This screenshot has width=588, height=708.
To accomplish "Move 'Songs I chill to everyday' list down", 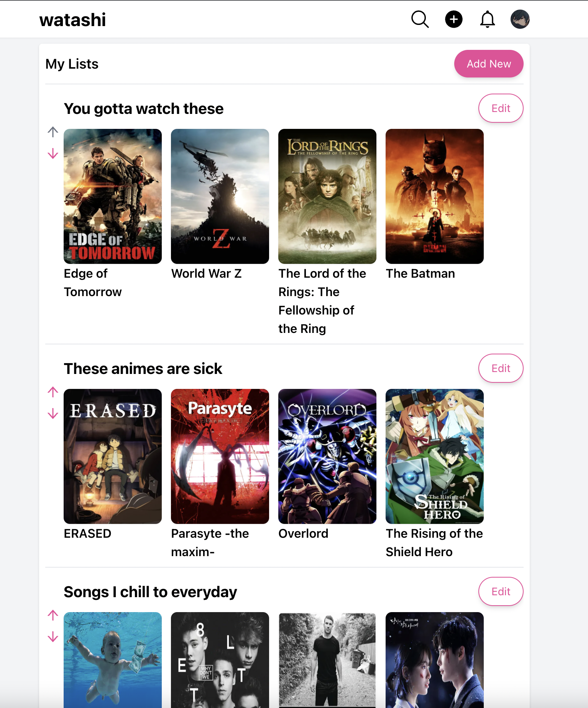I will [53, 637].
